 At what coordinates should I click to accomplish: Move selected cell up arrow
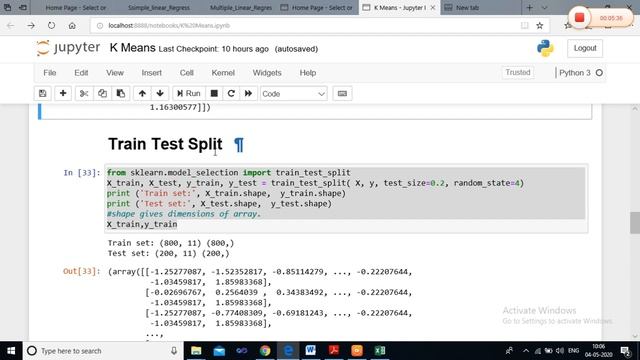point(142,93)
